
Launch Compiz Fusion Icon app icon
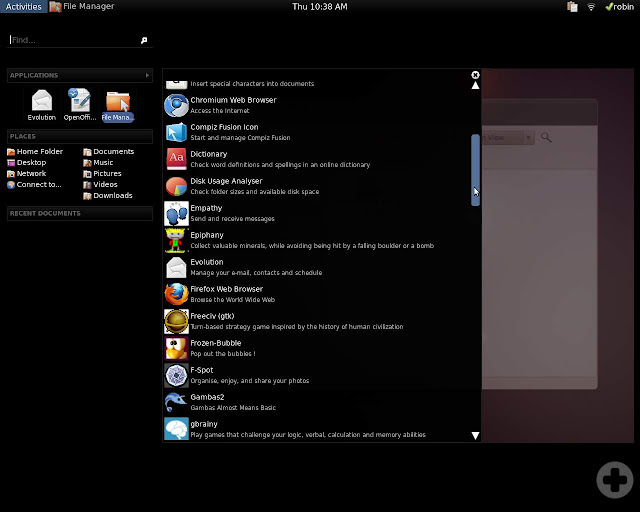pos(176,132)
